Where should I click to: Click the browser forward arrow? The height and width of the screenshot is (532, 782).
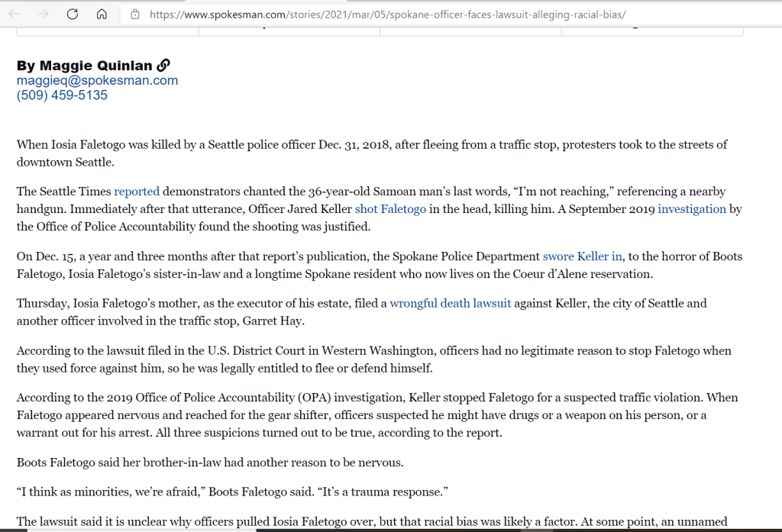point(43,14)
